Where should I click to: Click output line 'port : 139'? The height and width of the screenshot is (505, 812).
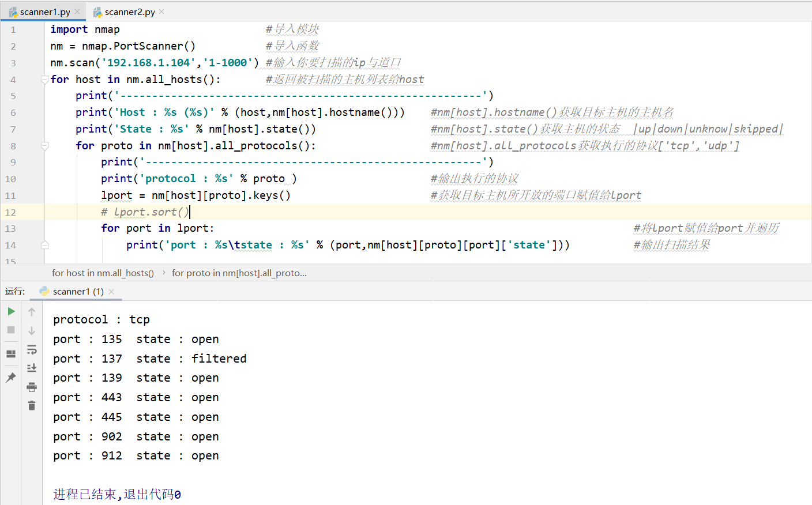[136, 378]
